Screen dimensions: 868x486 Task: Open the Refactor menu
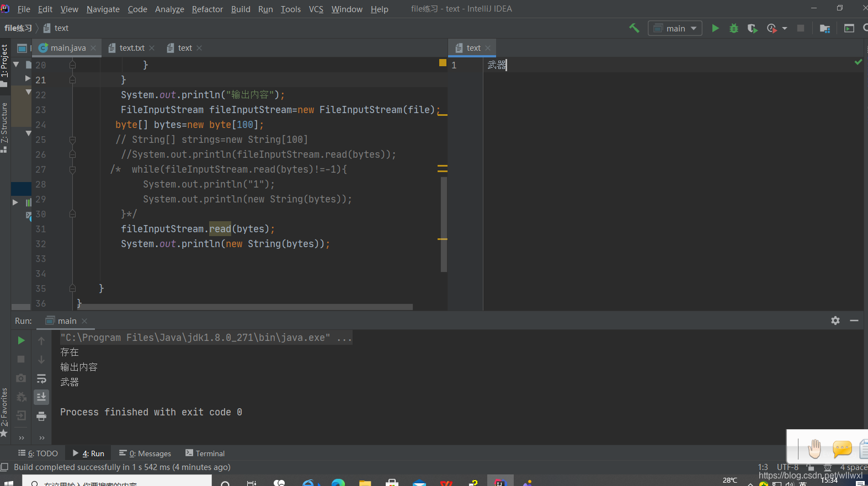point(207,9)
